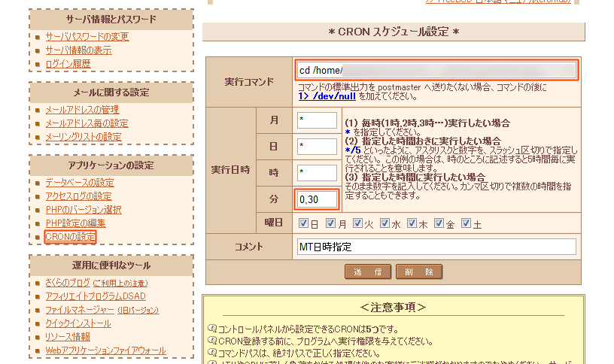Image resolution: width=614 pixels, height=364 pixels.
Task: Click the アプリケーションの設定 section header
Action: [x=111, y=165]
